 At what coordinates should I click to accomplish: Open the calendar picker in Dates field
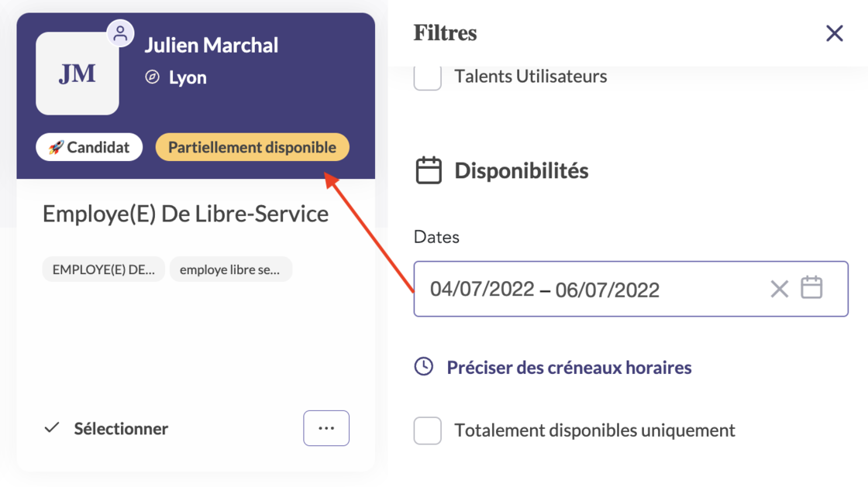[x=811, y=287]
